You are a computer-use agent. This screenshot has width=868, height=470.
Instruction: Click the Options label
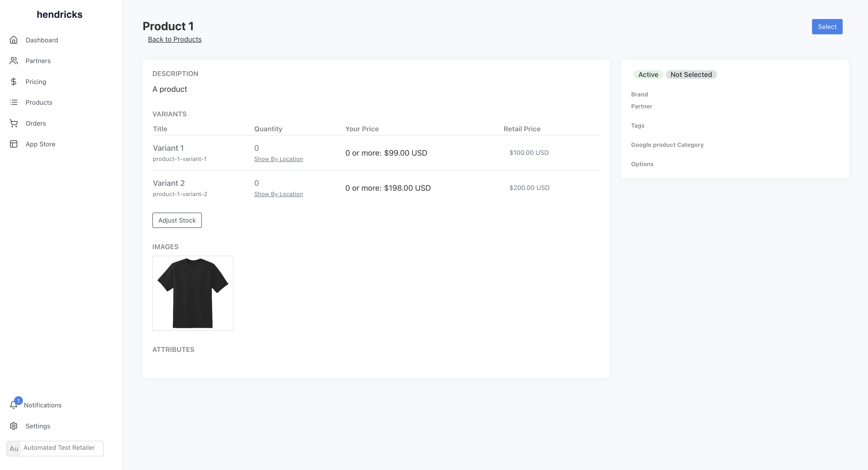(x=642, y=164)
